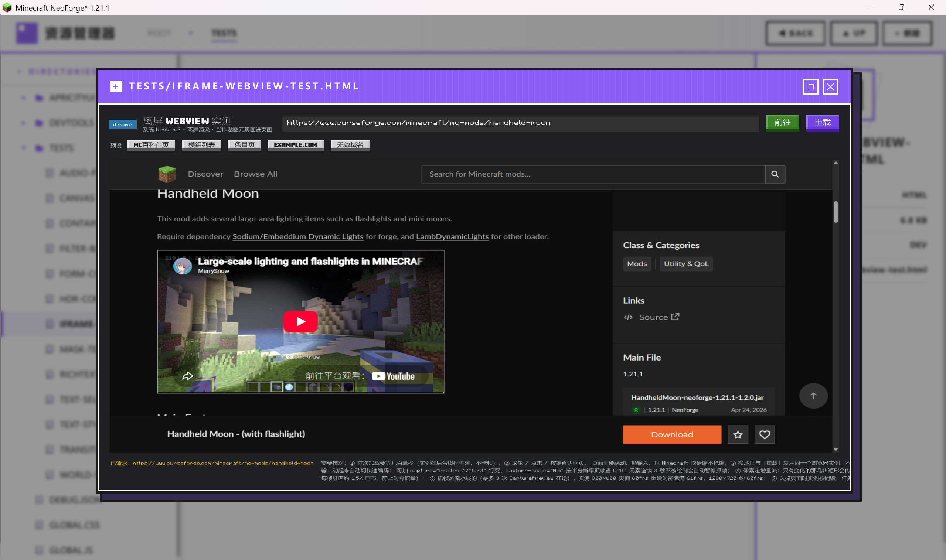Click the URL address input field
This screenshot has width=946, height=560.
point(520,123)
